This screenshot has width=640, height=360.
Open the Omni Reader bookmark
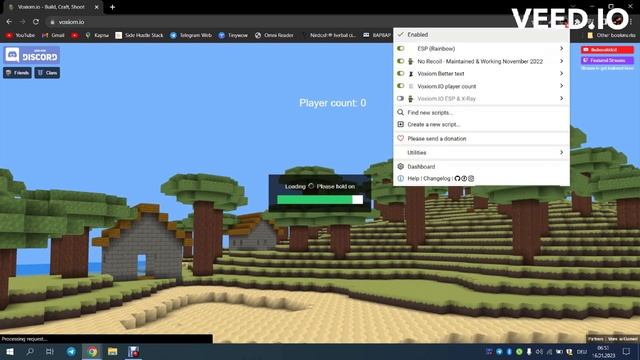(x=274, y=36)
